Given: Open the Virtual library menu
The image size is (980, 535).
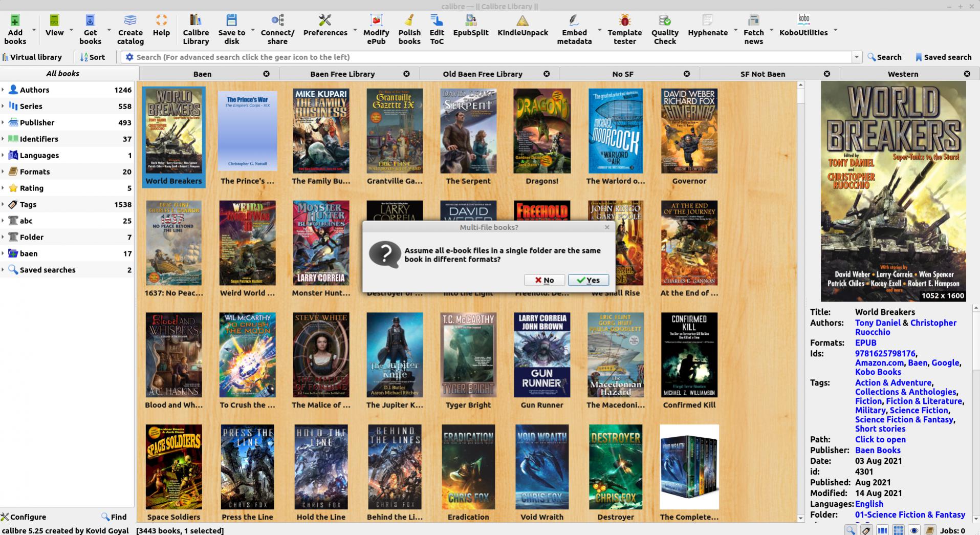Looking at the screenshot, I should [32, 57].
